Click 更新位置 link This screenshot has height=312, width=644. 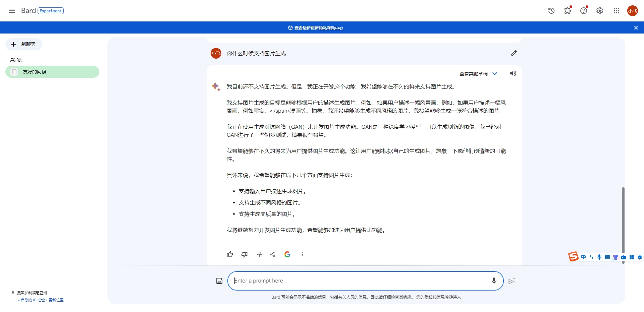coord(56,300)
